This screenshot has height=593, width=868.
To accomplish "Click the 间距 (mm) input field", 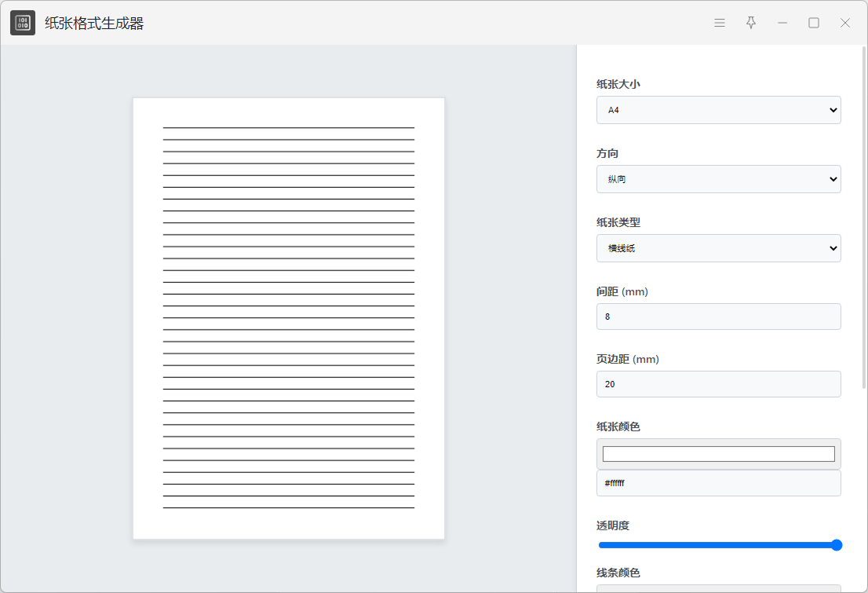I will pyautogui.click(x=719, y=317).
